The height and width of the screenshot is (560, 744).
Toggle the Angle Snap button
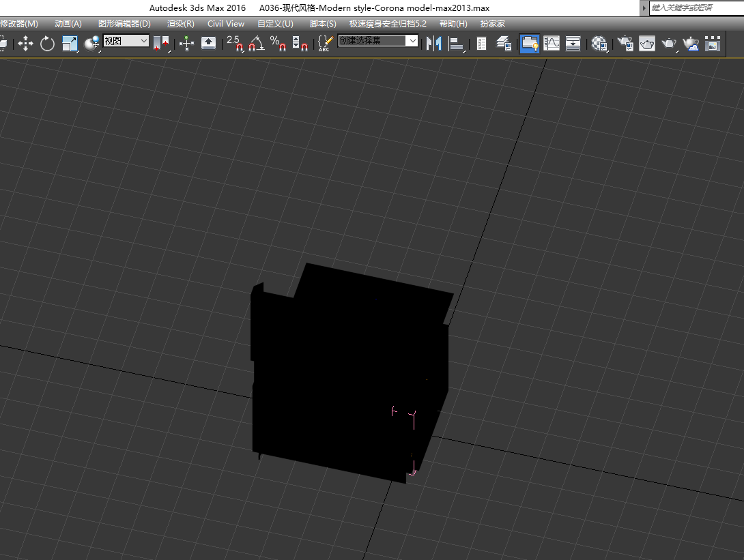click(x=256, y=44)
